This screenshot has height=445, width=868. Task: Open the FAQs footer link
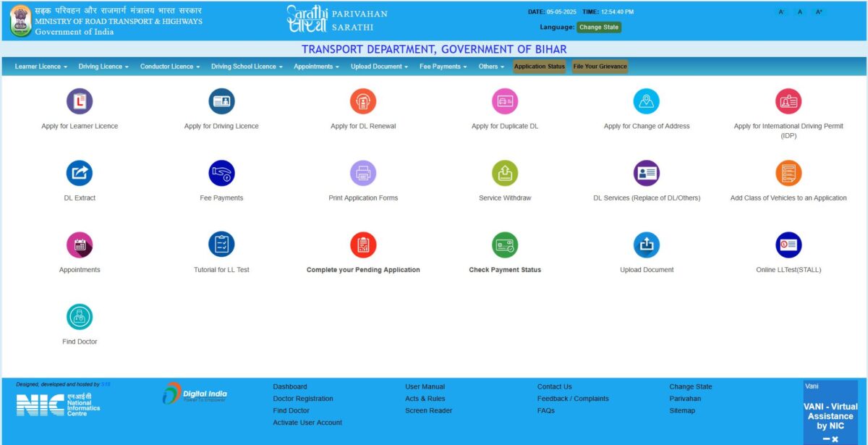pyautogui.click(x=546, y=410)
